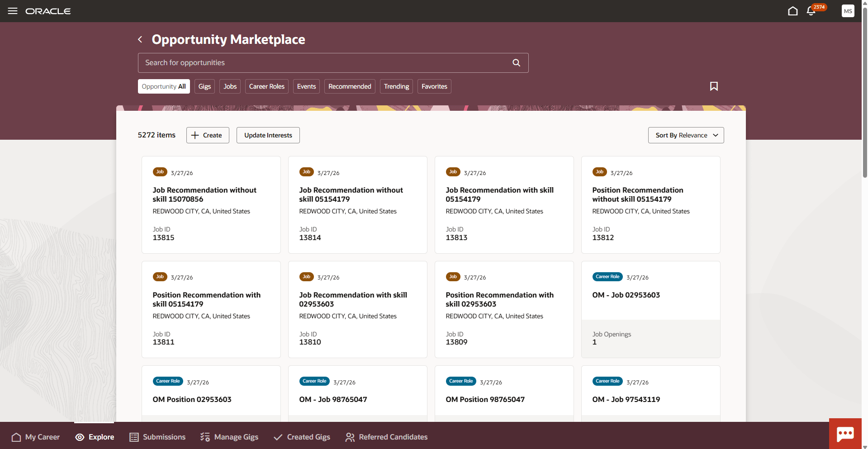Open OM - Job 98765047 card title

(333, 399)
